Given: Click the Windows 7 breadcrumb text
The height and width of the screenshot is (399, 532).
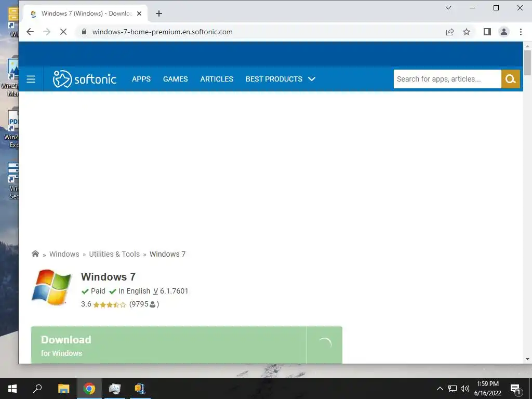Looking at the screenshot, I should tap(168, 254).
